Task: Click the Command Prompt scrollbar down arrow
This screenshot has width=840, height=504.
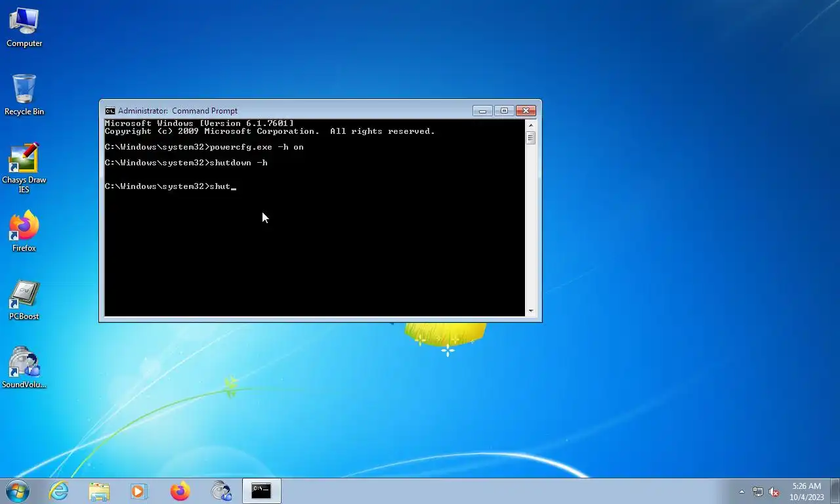Action: click(531, 311)
